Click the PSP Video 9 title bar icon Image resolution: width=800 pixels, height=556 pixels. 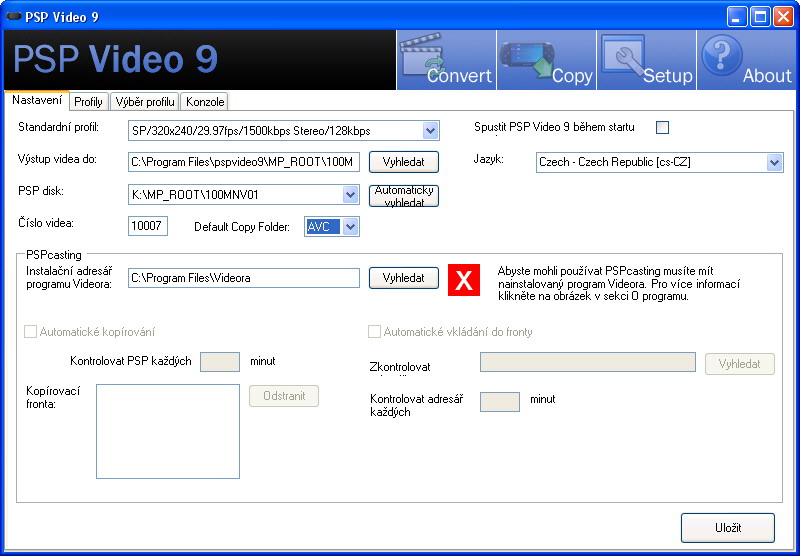13,16
